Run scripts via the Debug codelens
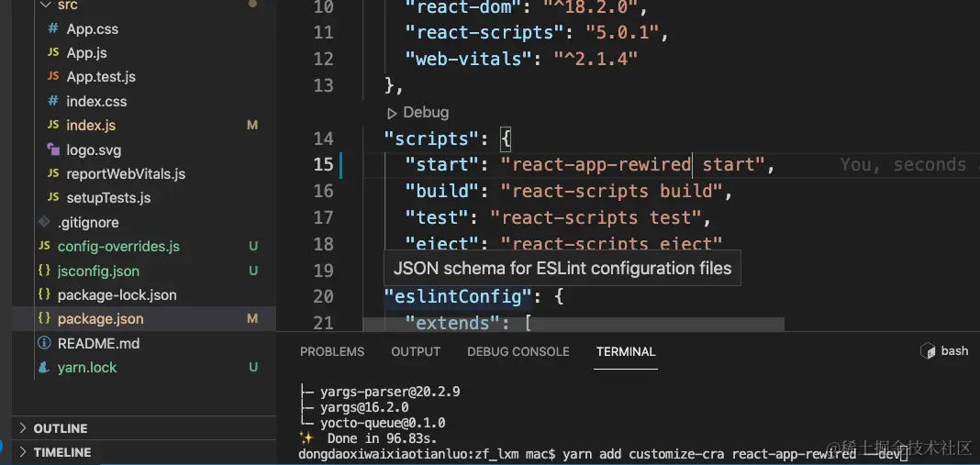 point(426,113)
